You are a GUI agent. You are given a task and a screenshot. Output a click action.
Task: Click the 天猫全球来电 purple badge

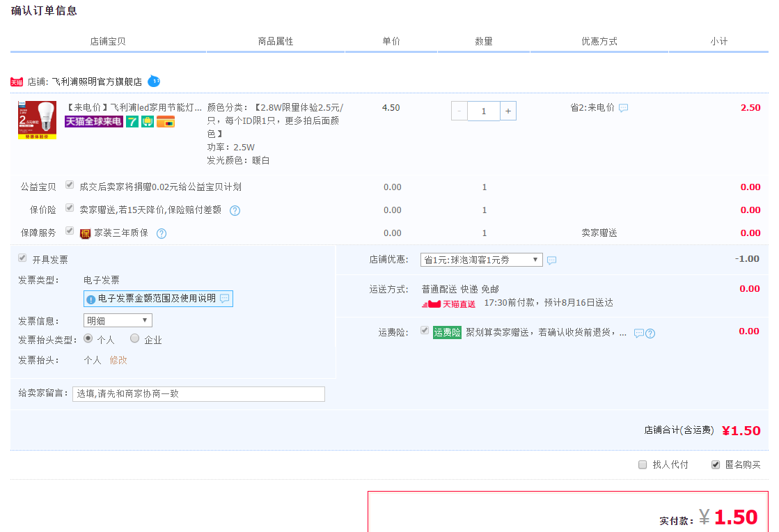(94, 122)
